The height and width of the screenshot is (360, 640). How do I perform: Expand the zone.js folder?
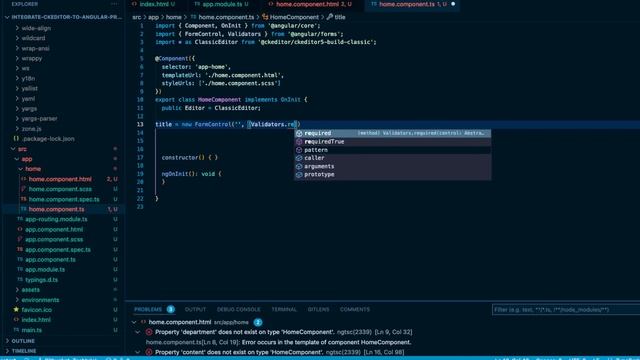coord(31,129)
